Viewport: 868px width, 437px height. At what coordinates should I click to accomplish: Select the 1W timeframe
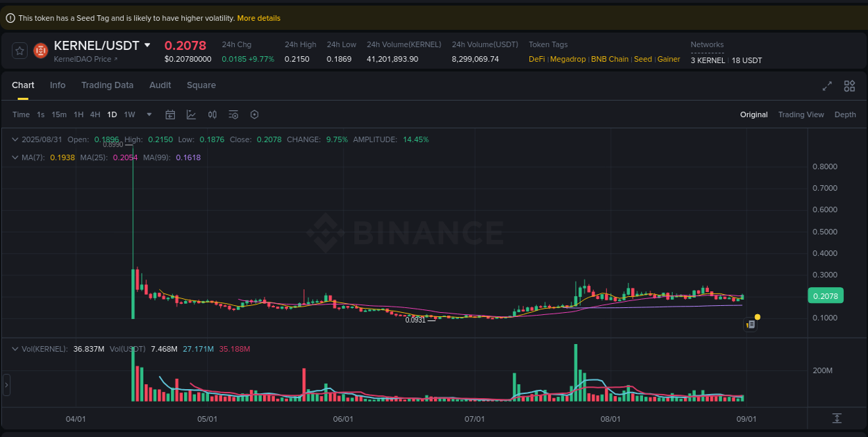[129, 114]
